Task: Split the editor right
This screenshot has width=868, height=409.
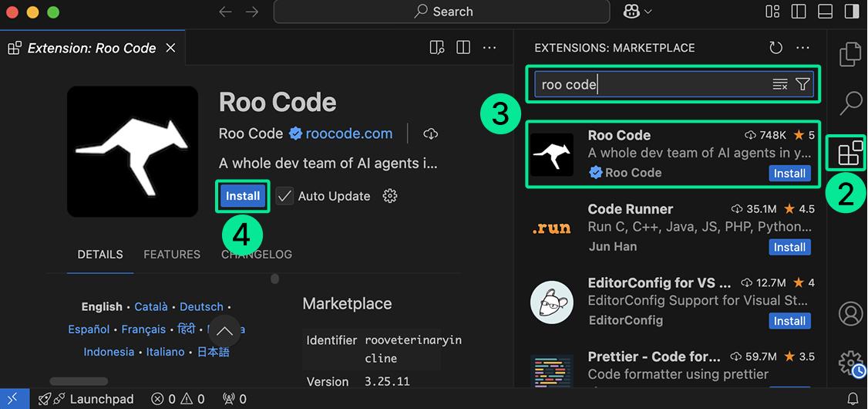Action: click(x=463, y=48)
